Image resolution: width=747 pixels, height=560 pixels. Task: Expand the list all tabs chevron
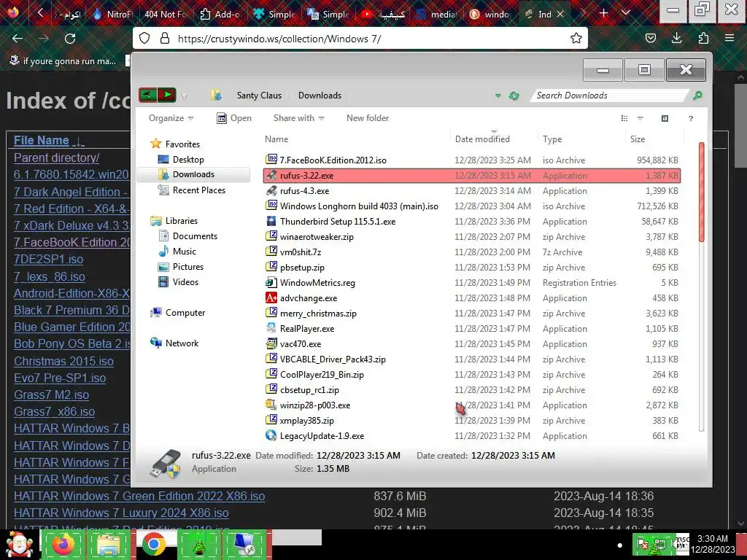pos(626,13)
